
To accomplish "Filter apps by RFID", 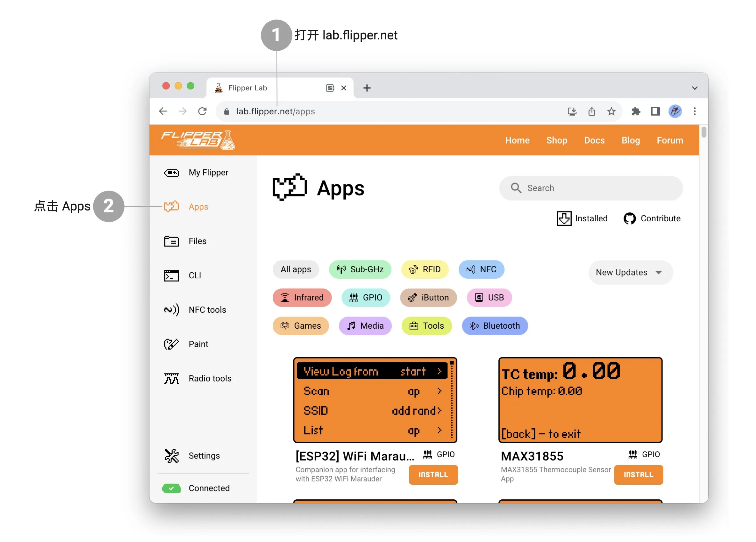I will [425, 269].
